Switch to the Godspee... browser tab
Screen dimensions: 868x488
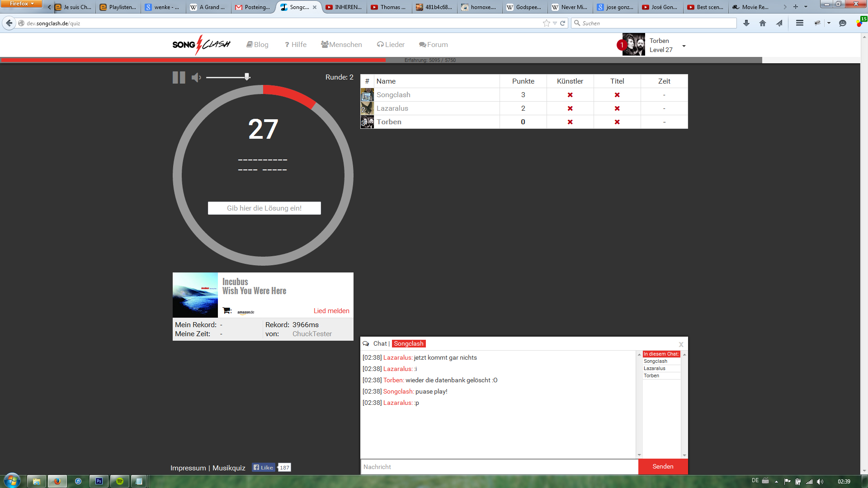[x=524, y=7]
